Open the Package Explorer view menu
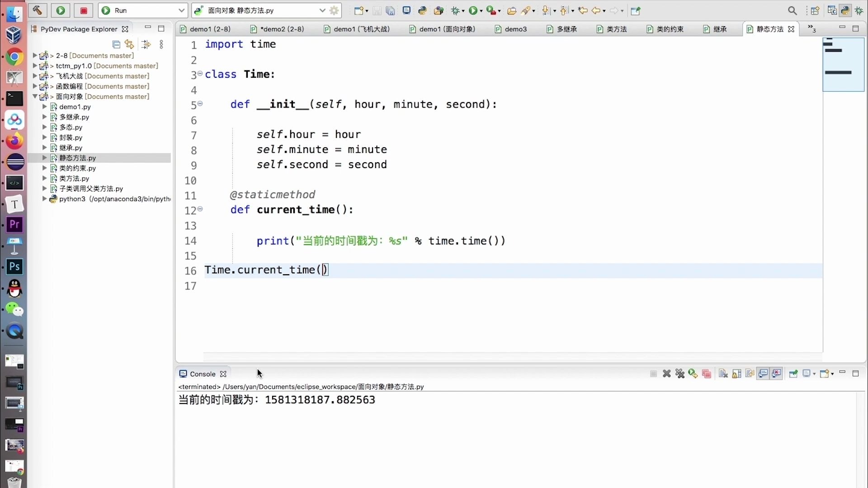 [161, 44]
